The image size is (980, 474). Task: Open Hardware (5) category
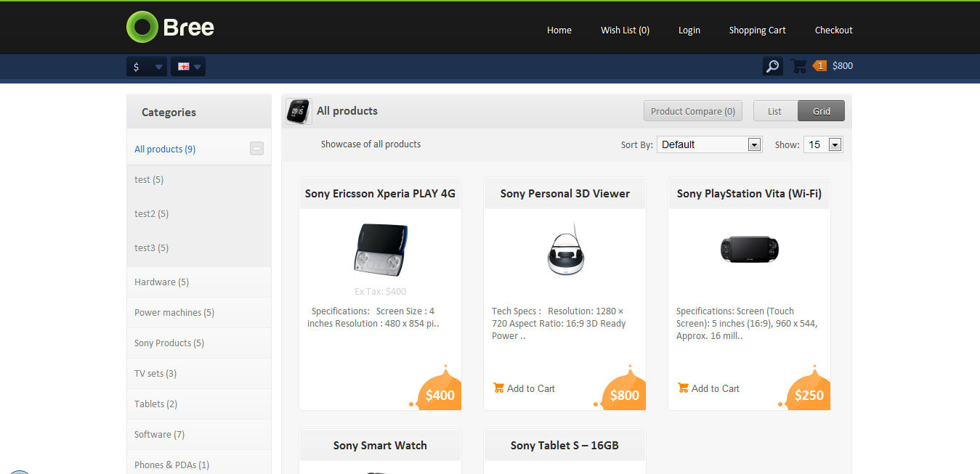coord(161,282)
